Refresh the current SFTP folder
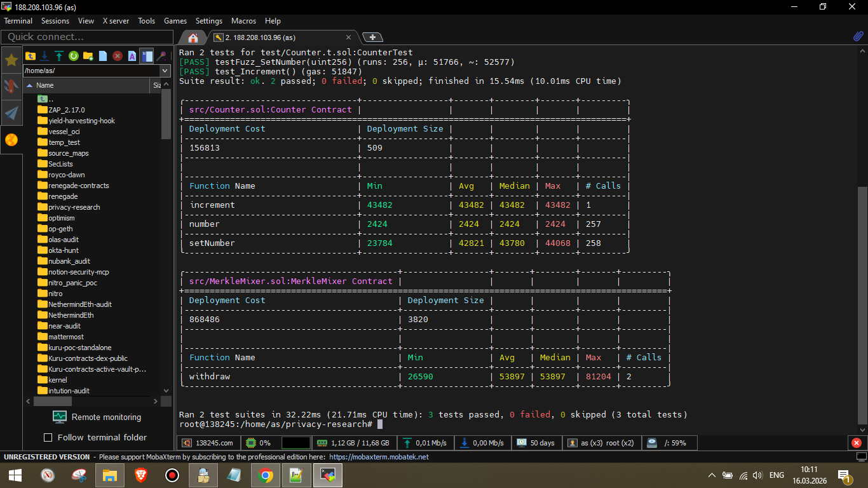This screenshot has width=868, height=488. point(74,56)
